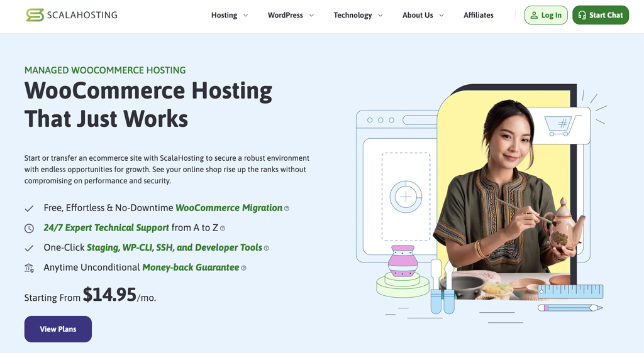
Task: Click the Log In button
Action: point(546,15)
